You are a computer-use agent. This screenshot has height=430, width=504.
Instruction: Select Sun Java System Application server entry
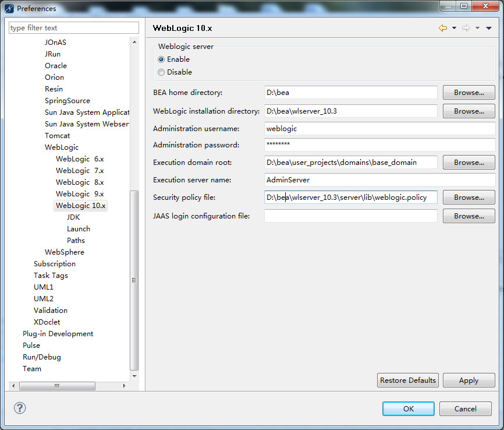(x=87, y=112)
